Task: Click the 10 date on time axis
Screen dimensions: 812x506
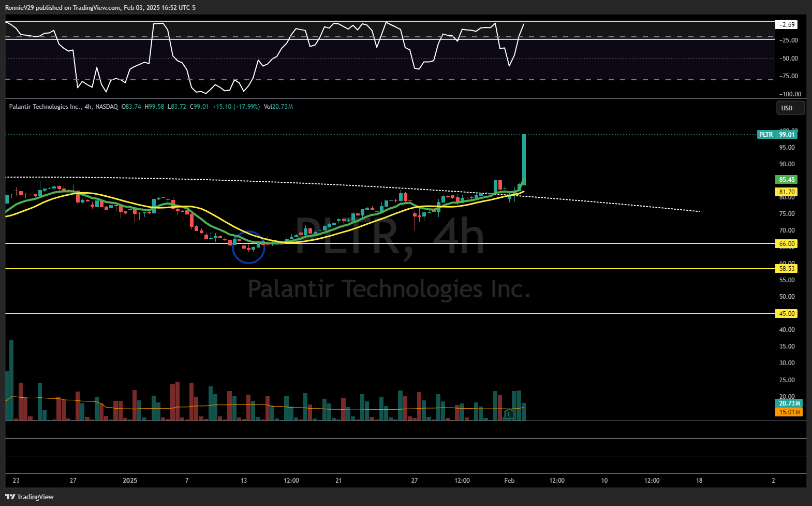Action: pyautogui.click(x=604, y=481)
